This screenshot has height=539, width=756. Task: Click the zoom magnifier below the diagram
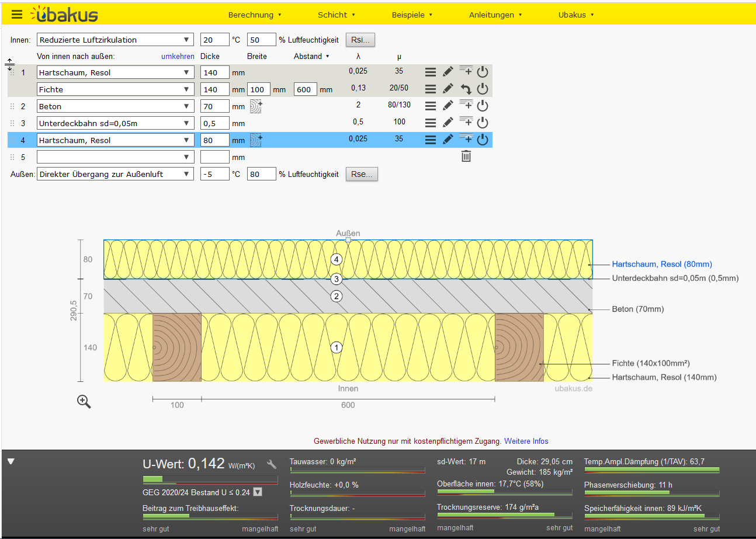(84, 401)
